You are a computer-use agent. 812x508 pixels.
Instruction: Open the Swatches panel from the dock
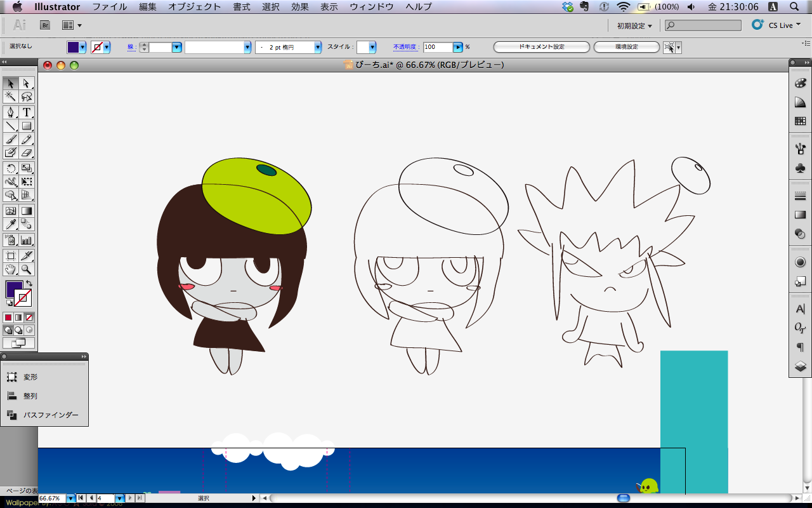click(800, 121)
